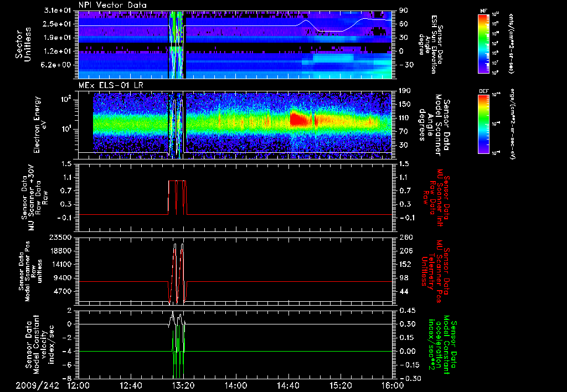The image size is (567, 392).
Task: Click the '4700' scanner position tick value
Action: coord(63,291)
